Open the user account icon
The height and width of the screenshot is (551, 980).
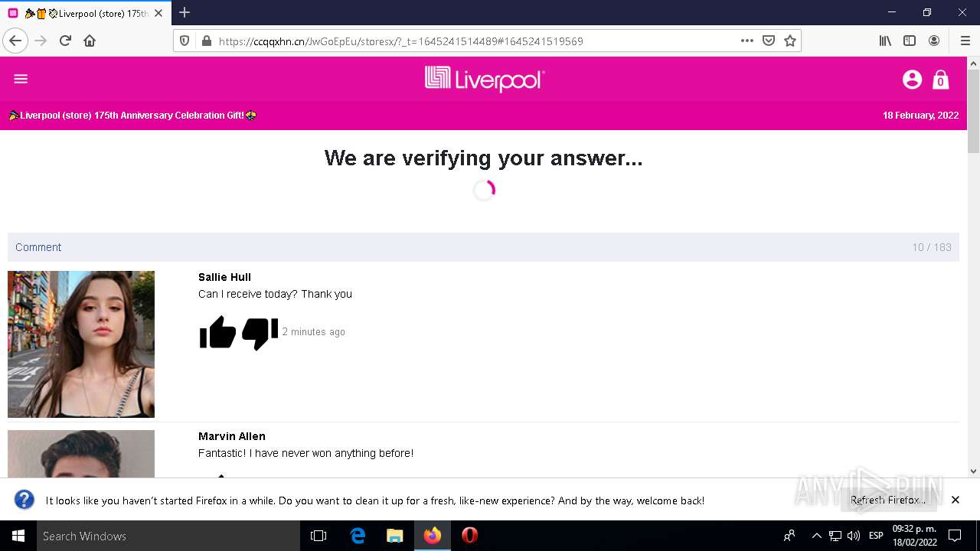coord(912,80)
